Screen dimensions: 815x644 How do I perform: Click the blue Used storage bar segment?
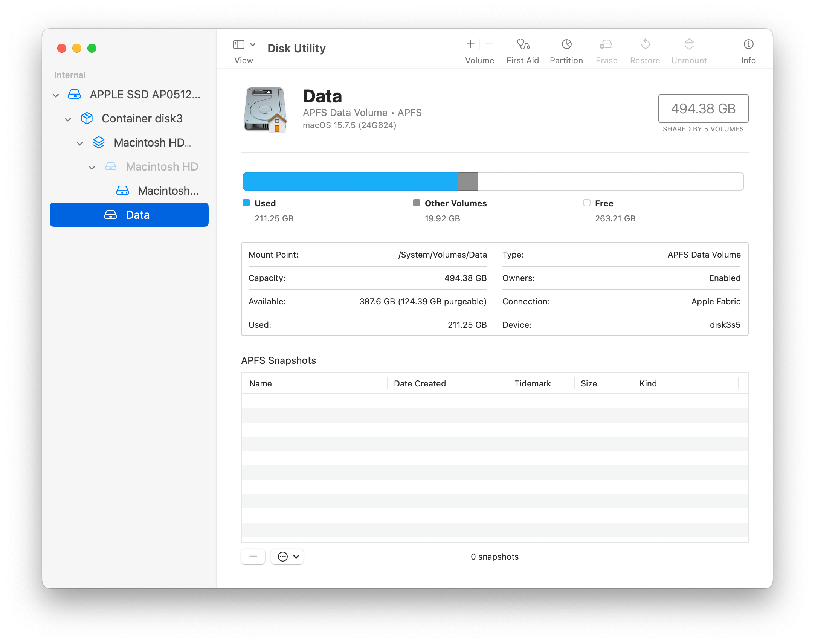350,182
